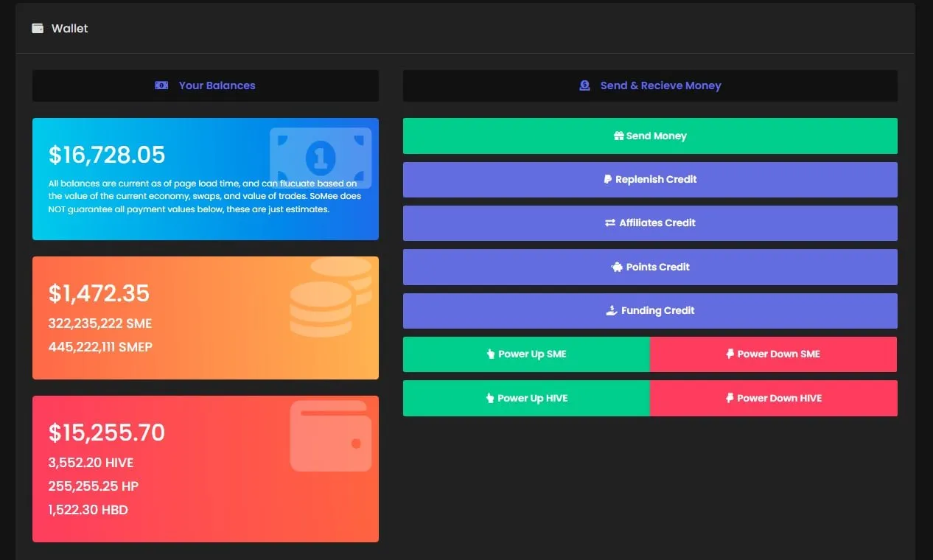The width and height of the screenshot is (933, 560).
Task: Click the exchange arrows icon on Affiliates Credit
Action: pos(610,223)
